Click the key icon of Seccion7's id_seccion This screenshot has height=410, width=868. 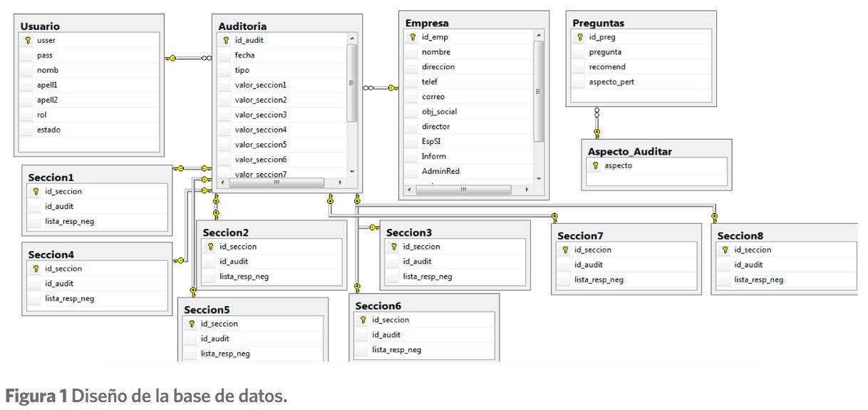click(565, 250)
